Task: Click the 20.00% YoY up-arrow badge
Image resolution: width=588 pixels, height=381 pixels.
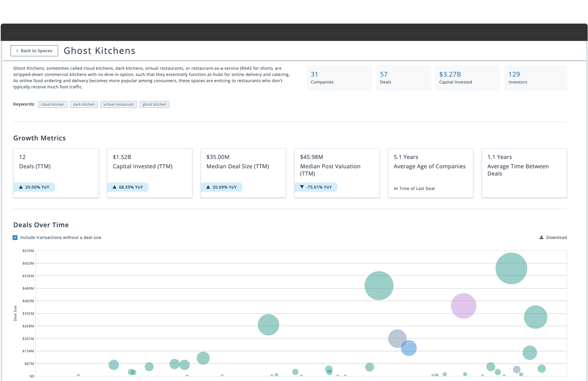Action: tap(34, 187)
